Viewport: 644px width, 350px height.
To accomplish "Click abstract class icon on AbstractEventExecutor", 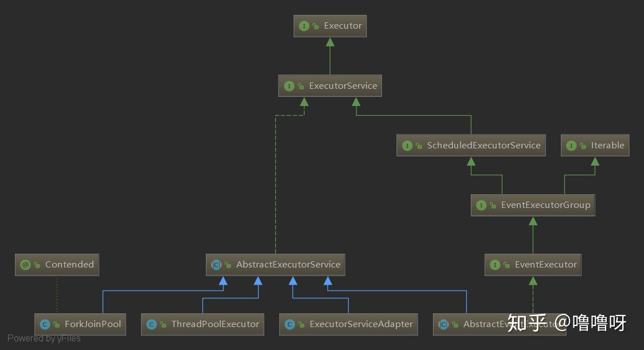I will [443, 324].
